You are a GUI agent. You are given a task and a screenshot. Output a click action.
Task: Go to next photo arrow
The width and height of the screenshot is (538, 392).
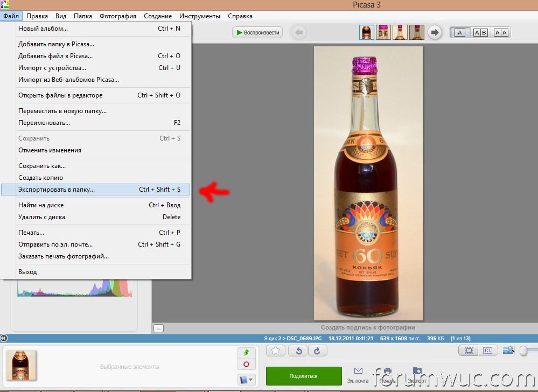435,33
